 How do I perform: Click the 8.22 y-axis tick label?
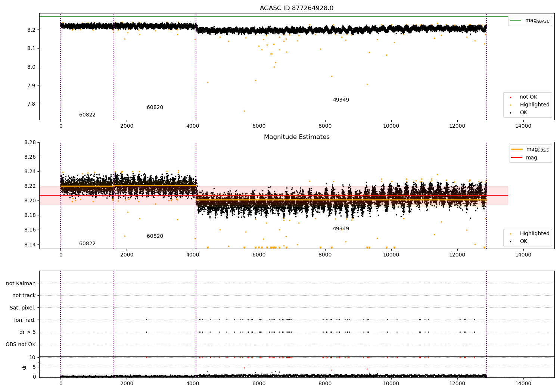[x=29, y=186]
